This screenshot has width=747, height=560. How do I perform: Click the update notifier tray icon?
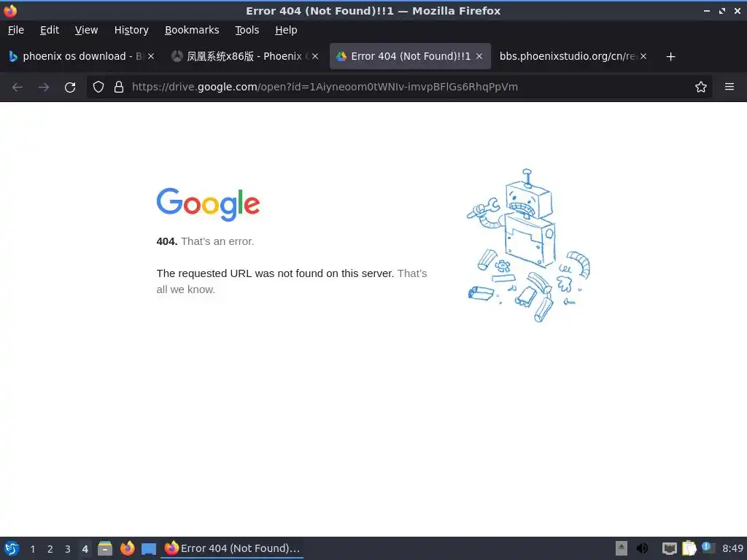708,548
